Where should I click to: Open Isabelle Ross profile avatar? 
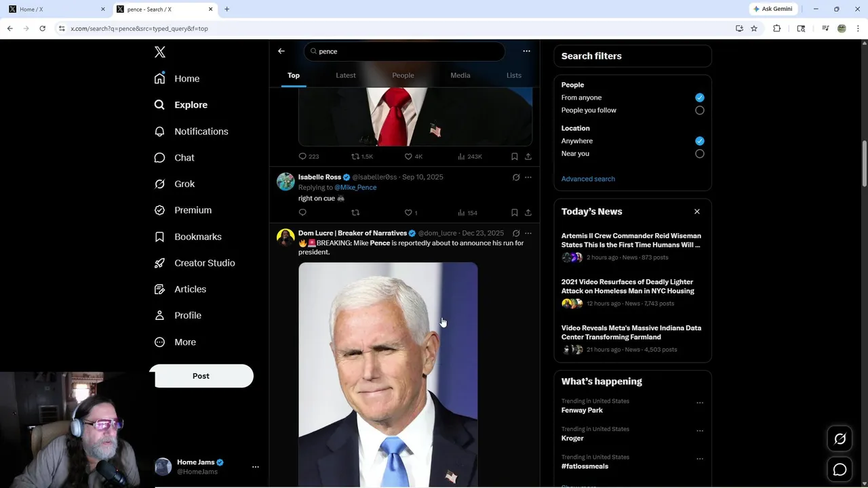(285, 182)
